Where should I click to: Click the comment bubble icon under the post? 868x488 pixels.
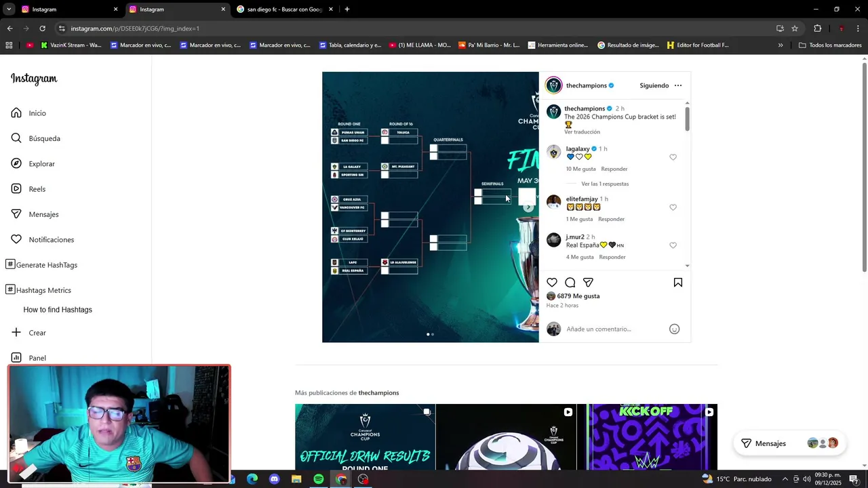[x=570, y=283]
